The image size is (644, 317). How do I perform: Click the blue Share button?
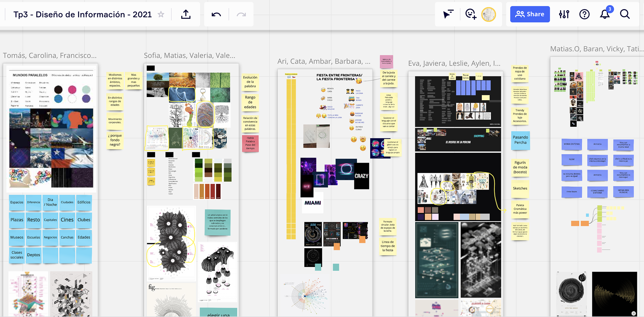(x=530, y=14)
